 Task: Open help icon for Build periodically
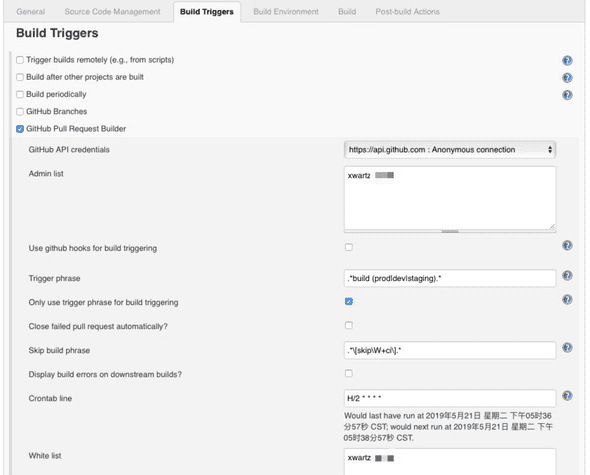pyautogui.click(x=567, y=95)
